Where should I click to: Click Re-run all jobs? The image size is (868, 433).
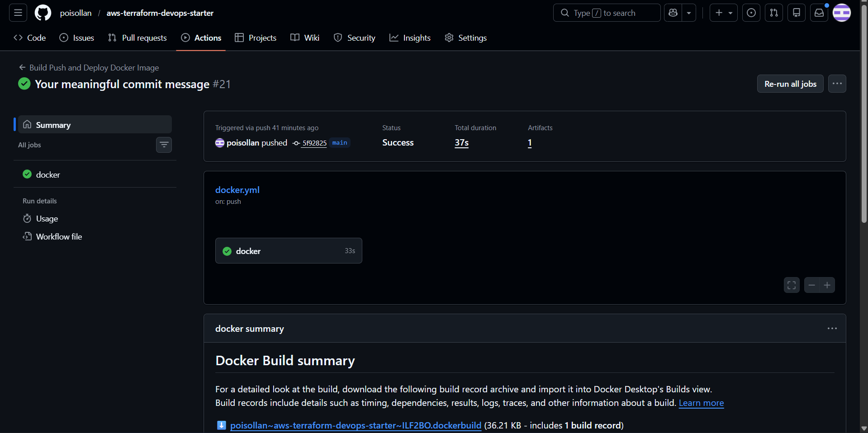click(x=790, y=84)
